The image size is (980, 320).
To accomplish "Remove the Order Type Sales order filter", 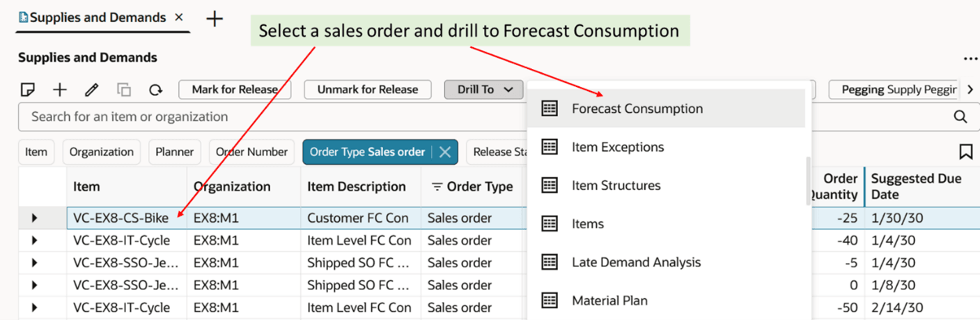I will point(445,152).
